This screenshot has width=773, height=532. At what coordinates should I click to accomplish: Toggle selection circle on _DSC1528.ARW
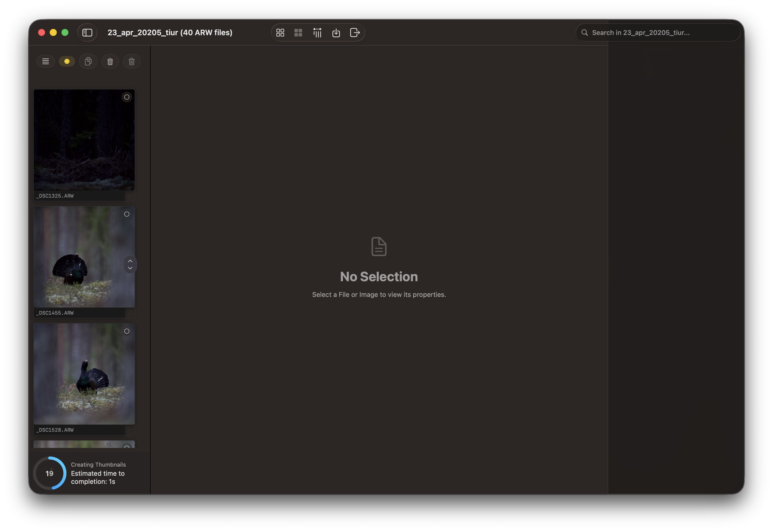pyautogui.click(x=127, y=331)
